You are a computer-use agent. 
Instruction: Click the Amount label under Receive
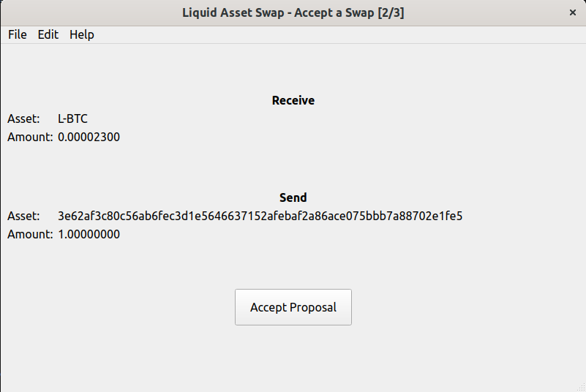point(30,137)
